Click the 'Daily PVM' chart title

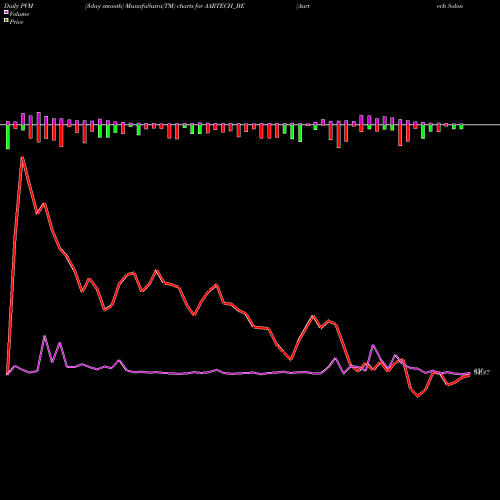coord(19,6)
